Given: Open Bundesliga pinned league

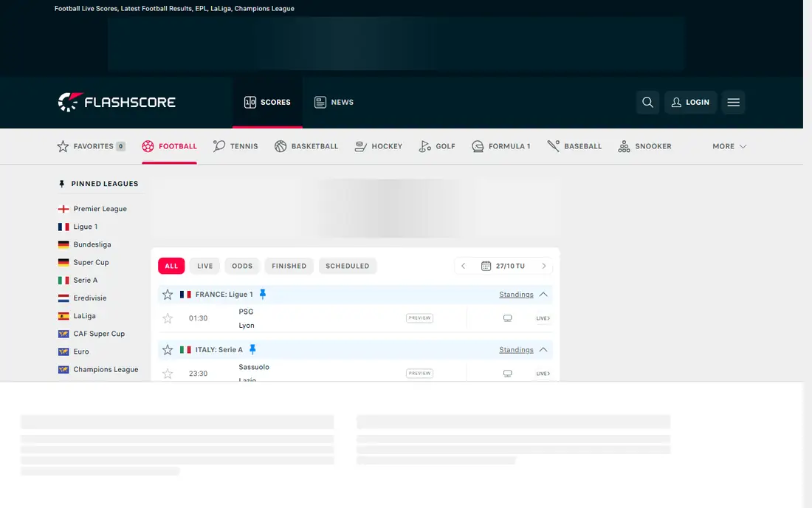Looking at the screenshot, I should click(84, 244).
